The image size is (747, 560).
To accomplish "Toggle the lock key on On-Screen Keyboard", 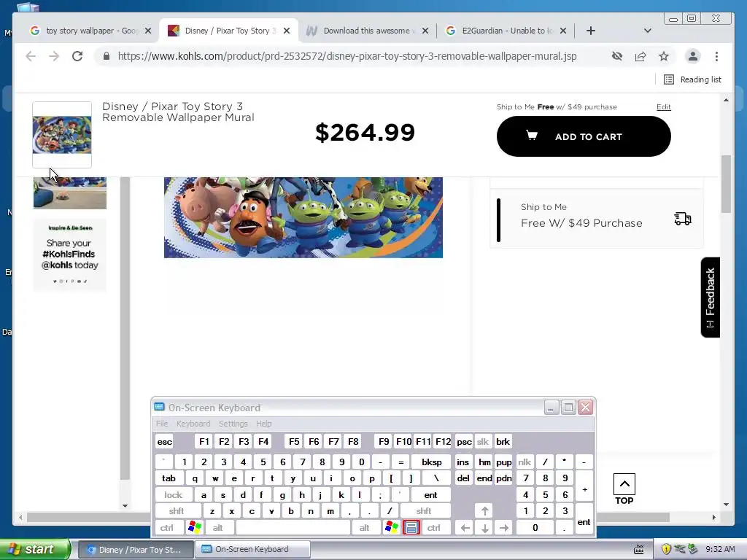I will click(x=174, y=495).
